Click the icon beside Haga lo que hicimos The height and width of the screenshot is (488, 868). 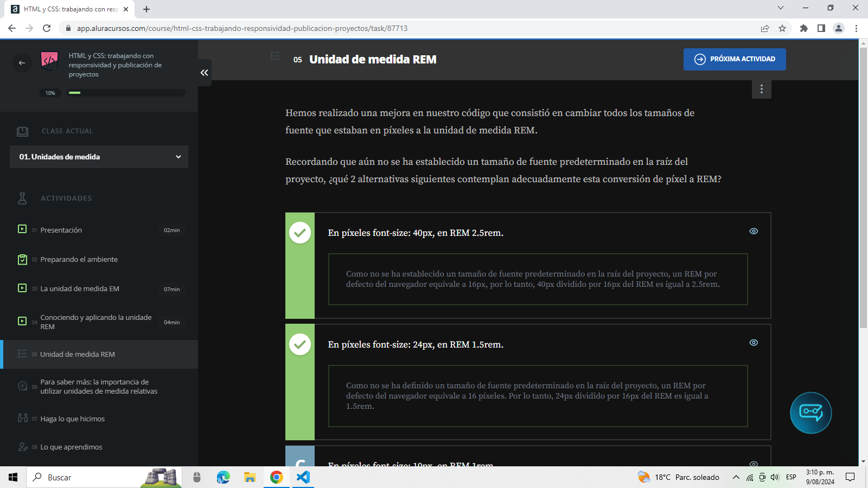22,418
